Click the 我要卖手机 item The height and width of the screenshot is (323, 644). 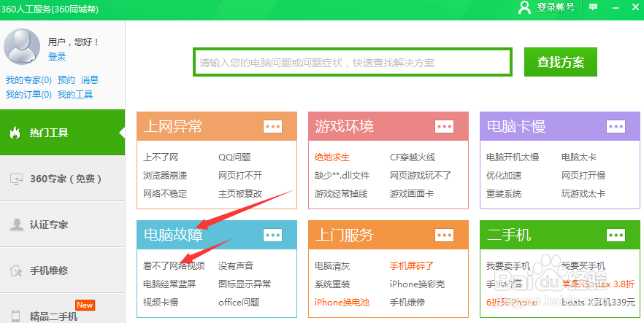tap(508, 265)
